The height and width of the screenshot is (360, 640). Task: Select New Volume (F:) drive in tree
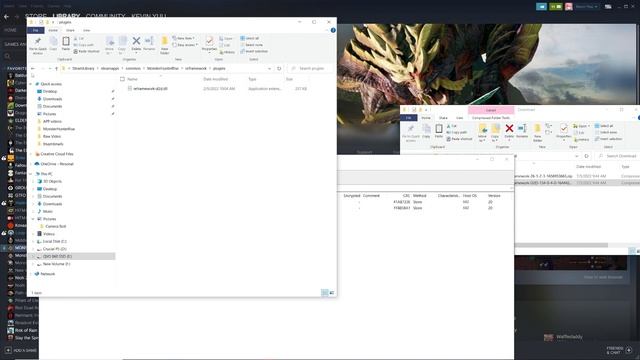(x=56, y=264)
